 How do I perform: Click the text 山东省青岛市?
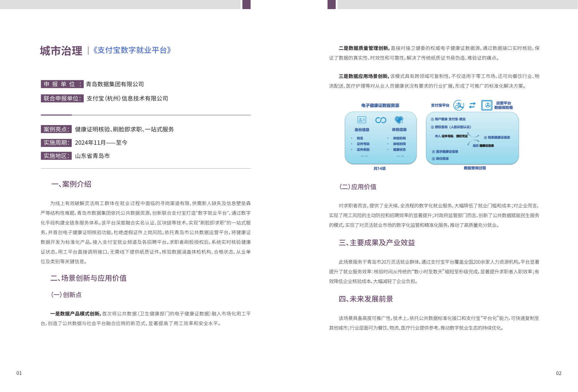pyautogui.click(x=92, y=156)
